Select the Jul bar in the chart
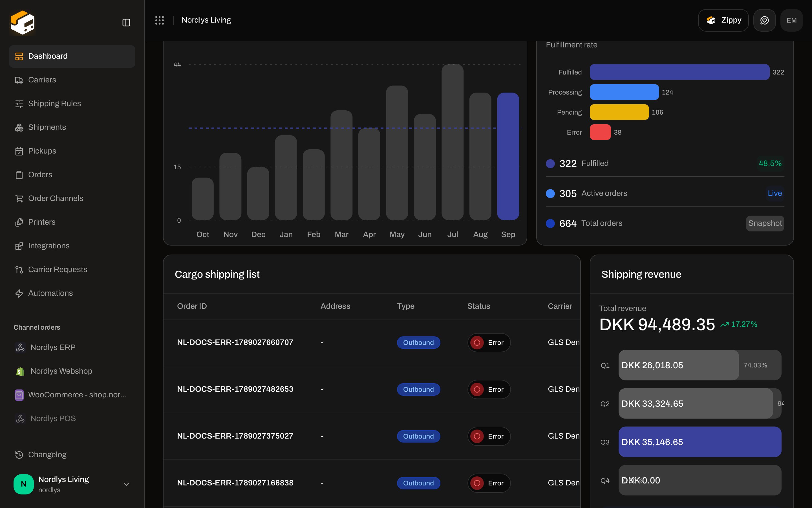 tap(452, 142)
